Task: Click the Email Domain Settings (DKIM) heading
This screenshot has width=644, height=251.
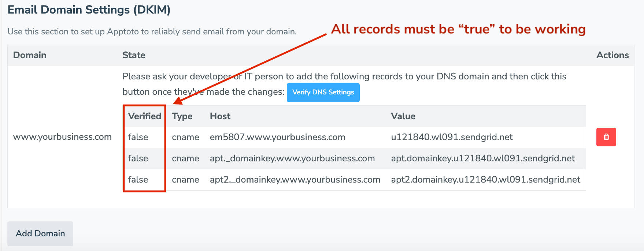Action: point(89,10)
